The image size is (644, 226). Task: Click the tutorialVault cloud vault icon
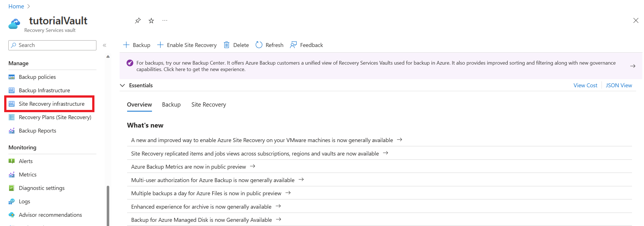point(14,24)
